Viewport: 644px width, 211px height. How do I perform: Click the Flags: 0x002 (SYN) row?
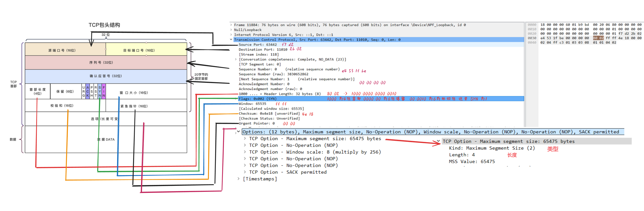[x=257, y=99]
